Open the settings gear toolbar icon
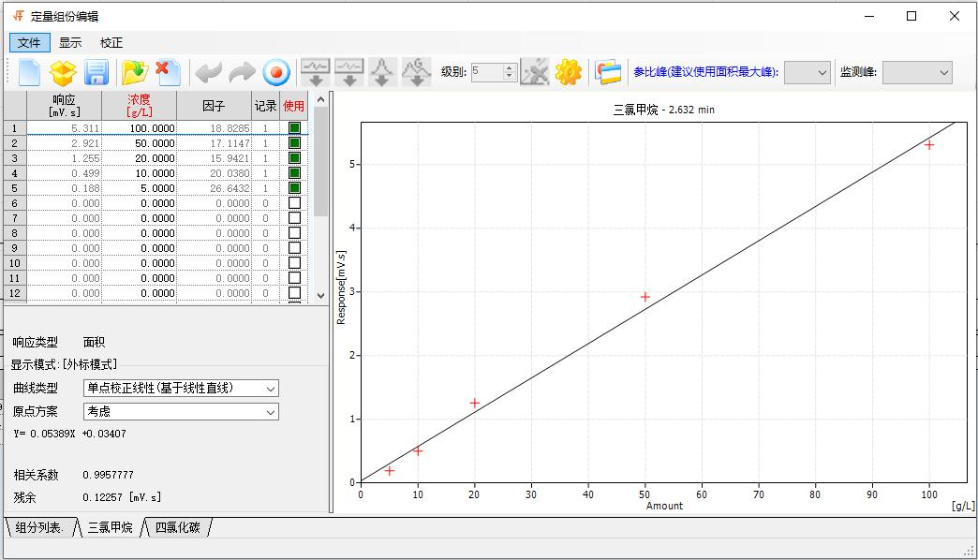Image resolution: width=978 pixels, height=560 pixels. point(568,73)
